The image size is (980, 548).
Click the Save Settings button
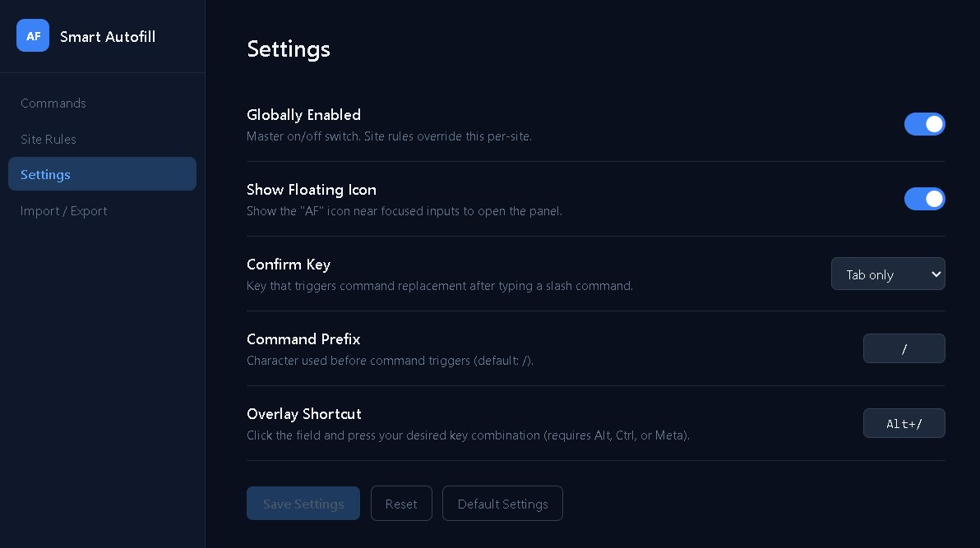[x=303, y=504]
